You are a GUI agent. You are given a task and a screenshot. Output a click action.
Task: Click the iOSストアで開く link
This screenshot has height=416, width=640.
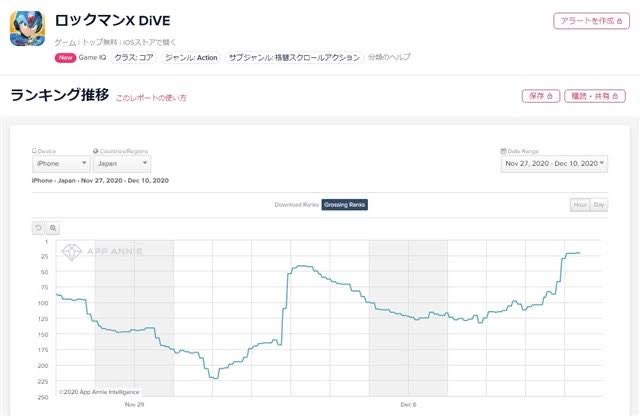149,42
